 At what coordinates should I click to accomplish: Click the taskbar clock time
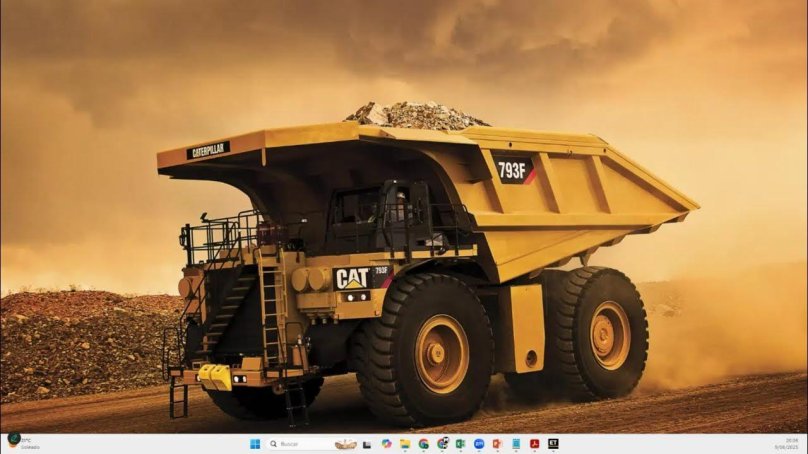click(x=791, y=439)
